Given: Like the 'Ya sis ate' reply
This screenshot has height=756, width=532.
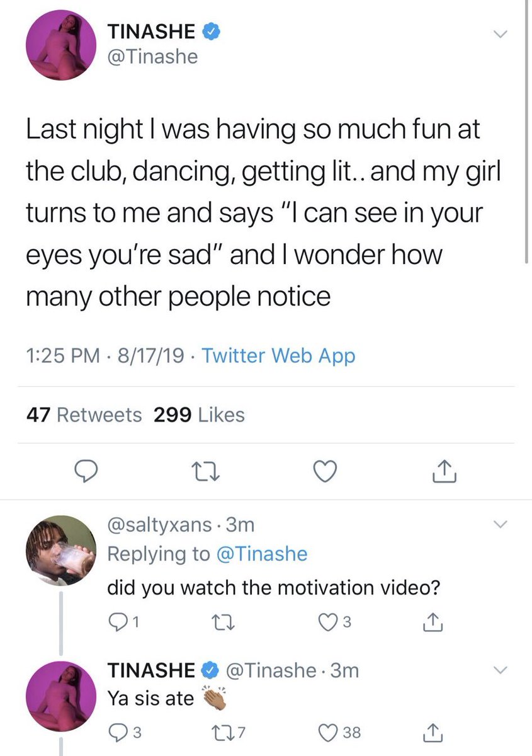Looking at the screenshot, I should coord(341,732).
